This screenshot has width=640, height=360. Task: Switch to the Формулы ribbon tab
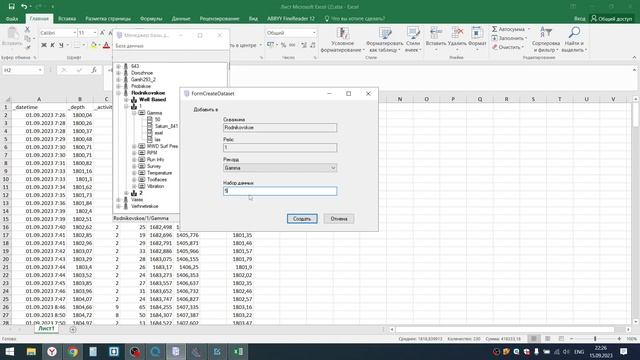(151, 19)
